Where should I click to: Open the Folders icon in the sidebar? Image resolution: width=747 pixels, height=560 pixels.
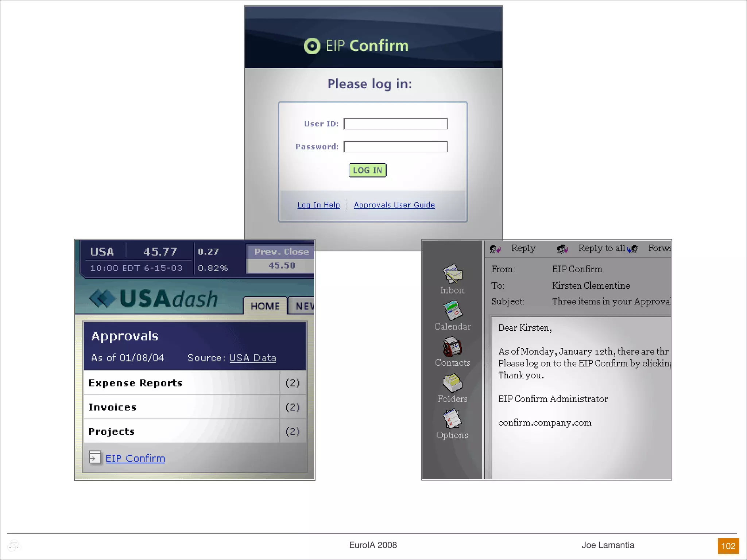click(x=452, y=383)
